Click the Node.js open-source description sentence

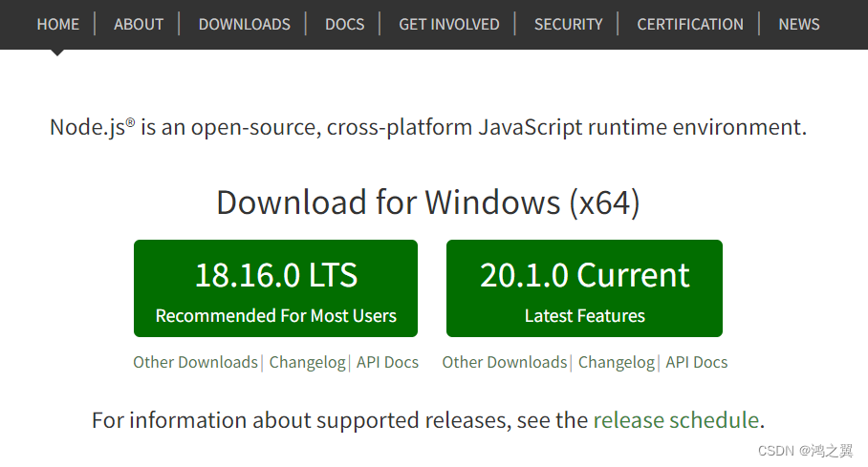point(428,127)
